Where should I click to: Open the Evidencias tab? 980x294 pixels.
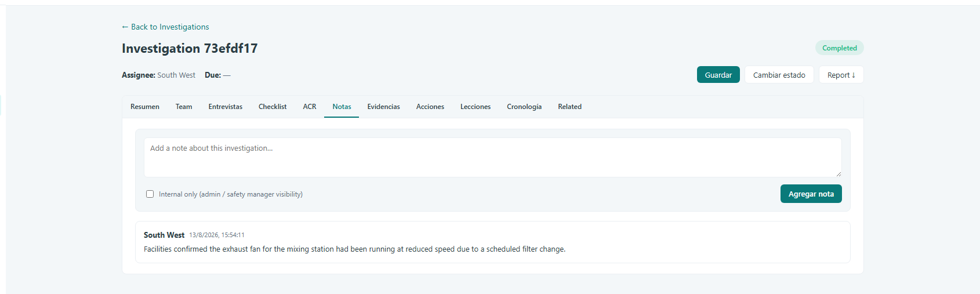(383, 107)
